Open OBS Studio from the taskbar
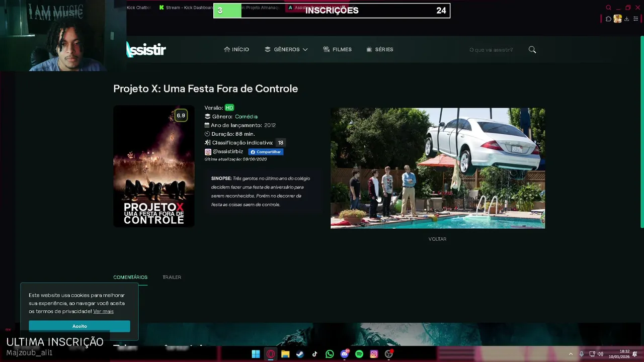 pyautogui.click(x=388, y=354)
